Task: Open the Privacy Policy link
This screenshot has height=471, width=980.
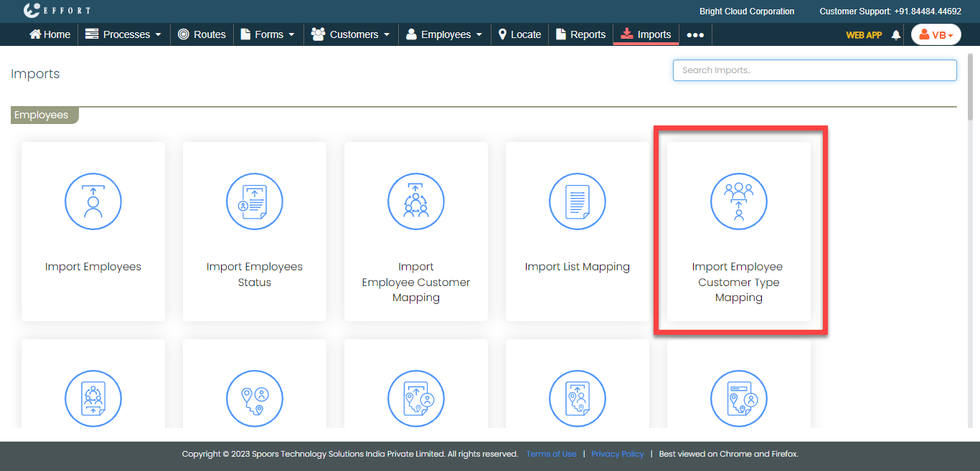Action: 617,454
